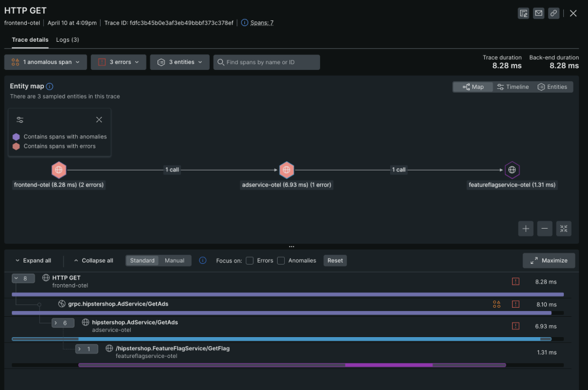Expand the GetFlag span 1 child toggle

[87, 349]
